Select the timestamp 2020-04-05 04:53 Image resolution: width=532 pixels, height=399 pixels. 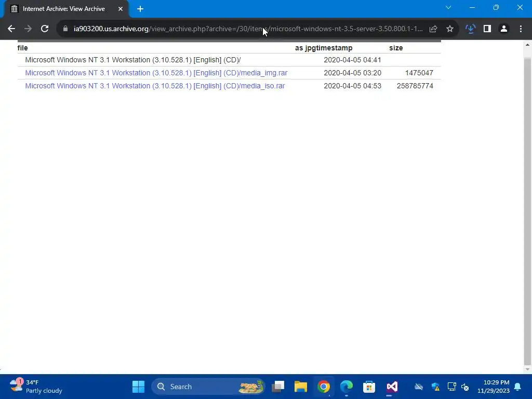tap(352, 86)
